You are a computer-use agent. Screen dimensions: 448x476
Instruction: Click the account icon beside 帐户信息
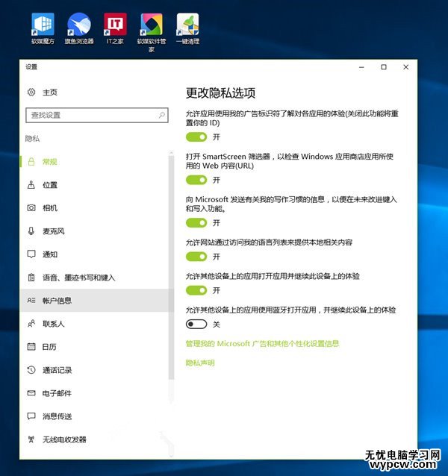pyautogui.click(x=31, y=300)
